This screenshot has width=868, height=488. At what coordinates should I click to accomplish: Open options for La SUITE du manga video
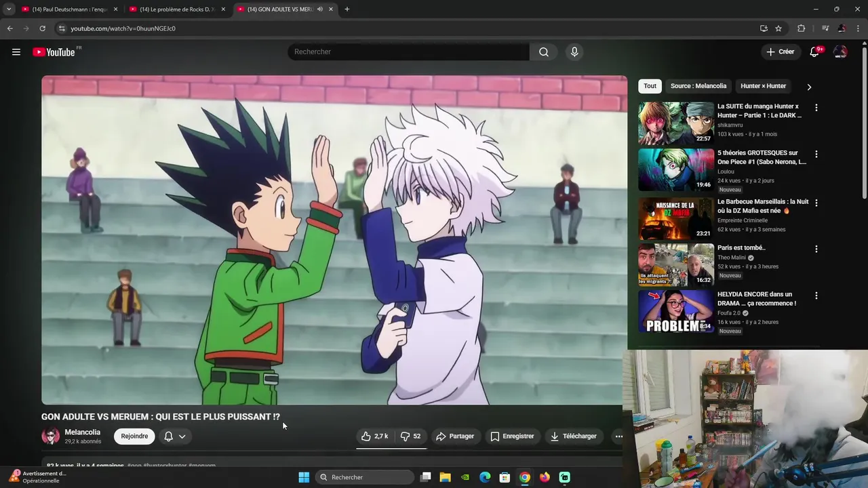click(816, 108)
